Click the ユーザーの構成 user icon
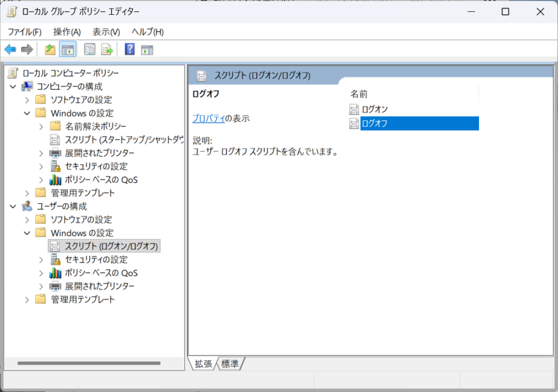This screenshot has height=392, width=558. click(27, 206)
